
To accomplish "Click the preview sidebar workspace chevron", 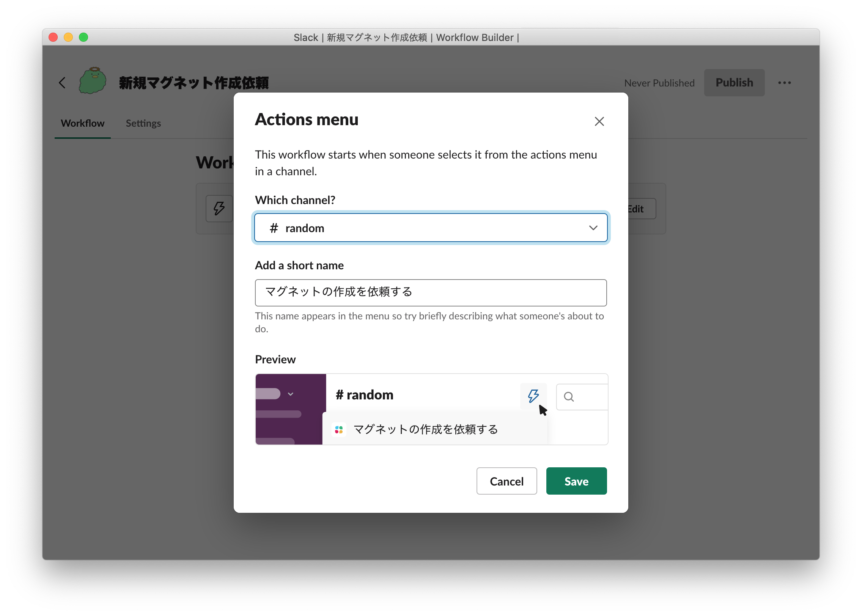I will pyautogui.click(x=291, y=394).
